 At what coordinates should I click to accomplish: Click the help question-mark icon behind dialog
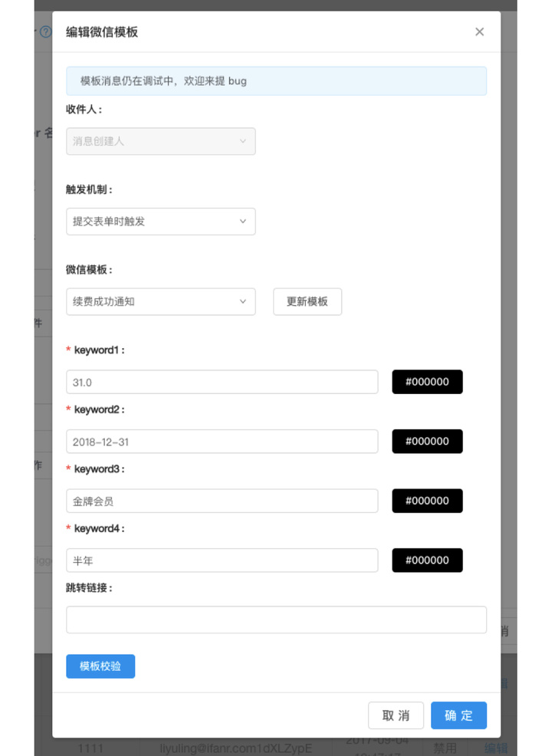(x=45, y=32)
